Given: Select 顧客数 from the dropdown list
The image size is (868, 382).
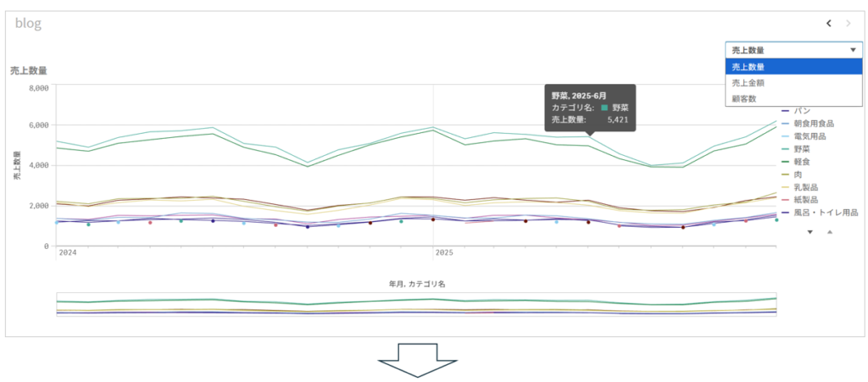Looking at the screenshot, I should 745,99.
